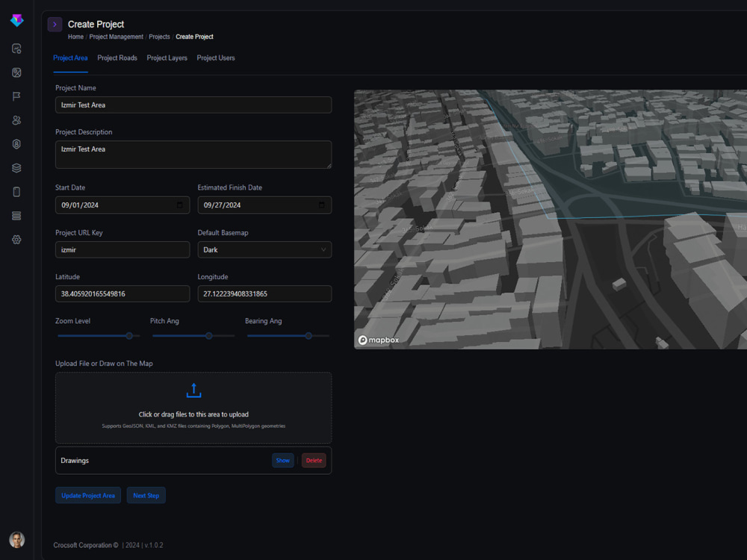This screenshot has height=560, width=747.
Task: Focus the Project Name input field
Action: (193, 105)
